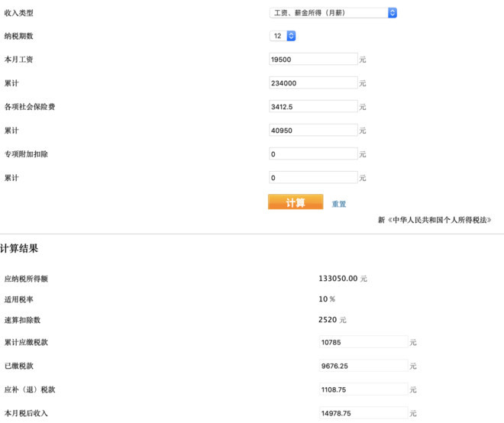
Task: Focus the 专项附加扣除 input box
Action: coord(313,153)
